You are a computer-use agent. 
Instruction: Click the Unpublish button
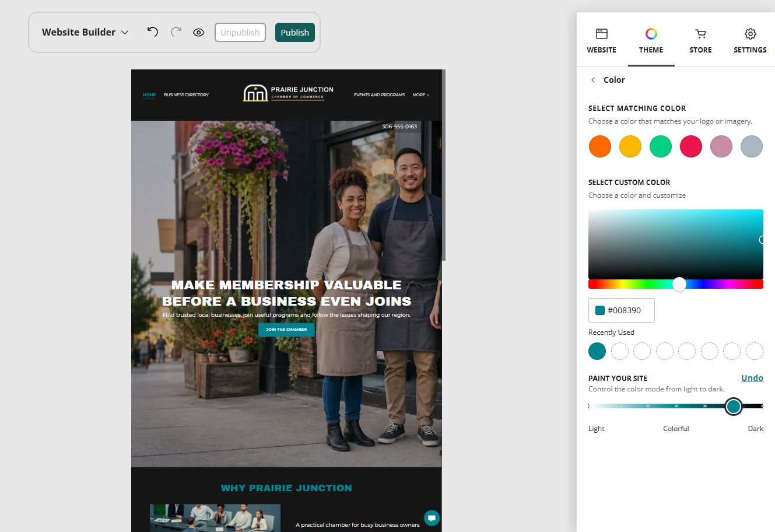click(240, 33)
